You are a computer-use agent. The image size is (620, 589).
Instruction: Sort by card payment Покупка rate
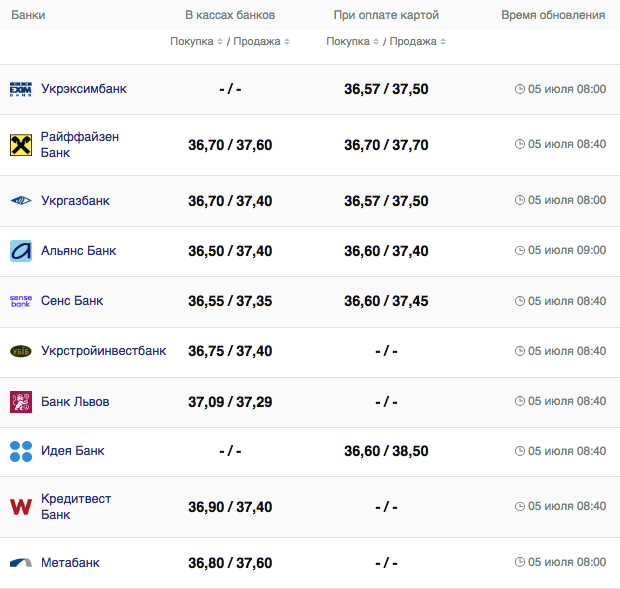pos(353,42)
